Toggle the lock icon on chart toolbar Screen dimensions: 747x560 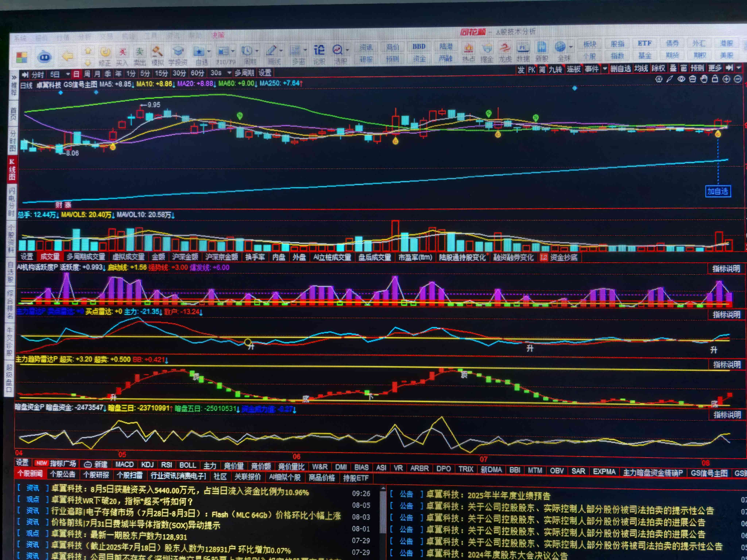click(715, 79)
